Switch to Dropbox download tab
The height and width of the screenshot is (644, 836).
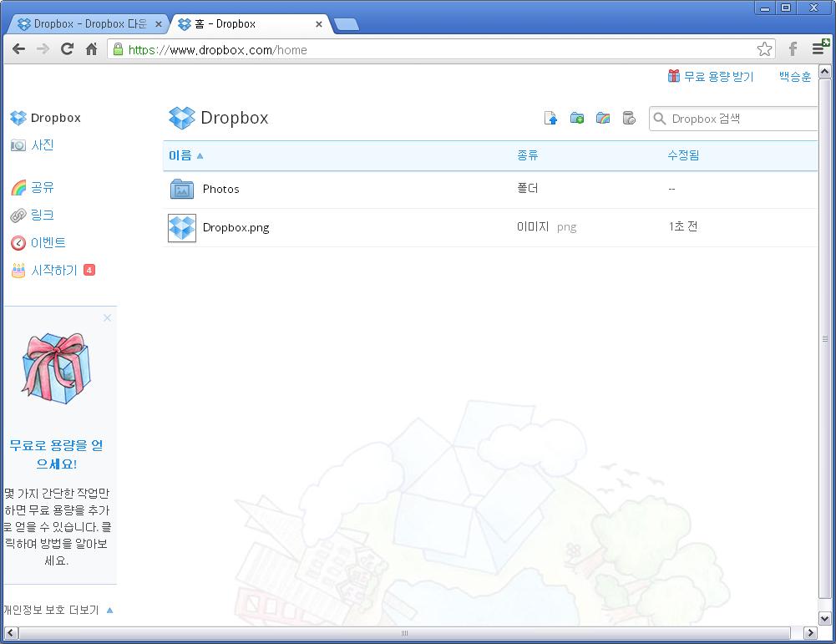tap(88, 24)
